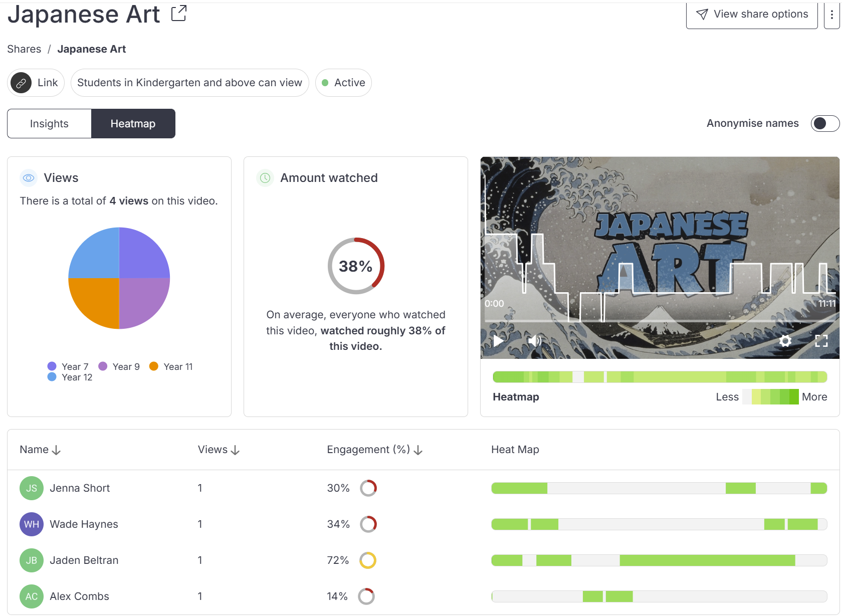The image size is (842, 616).
Task: Click the Active status chip
Action: [343, 83]
